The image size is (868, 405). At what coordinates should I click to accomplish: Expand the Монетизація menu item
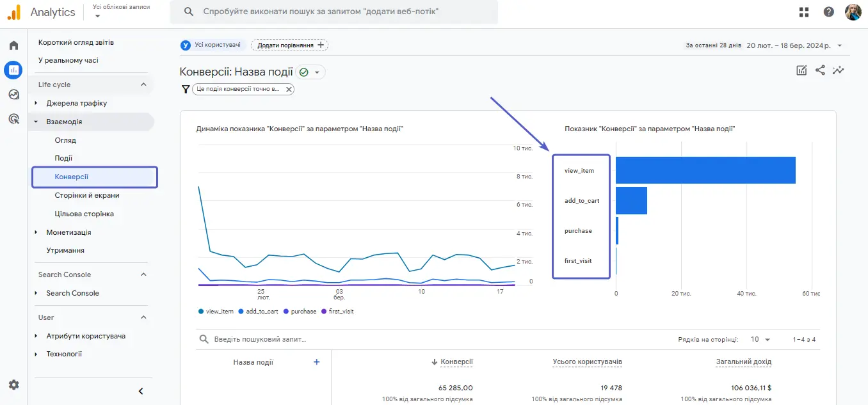68,232
